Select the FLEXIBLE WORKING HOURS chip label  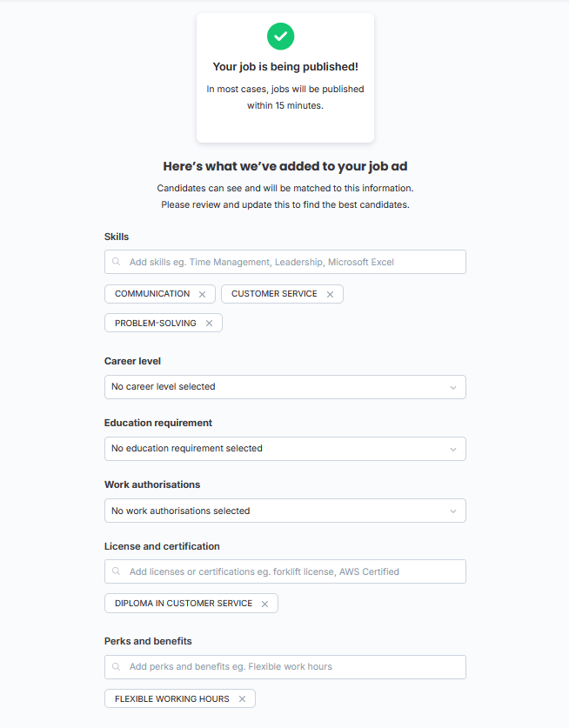(172, 698)
